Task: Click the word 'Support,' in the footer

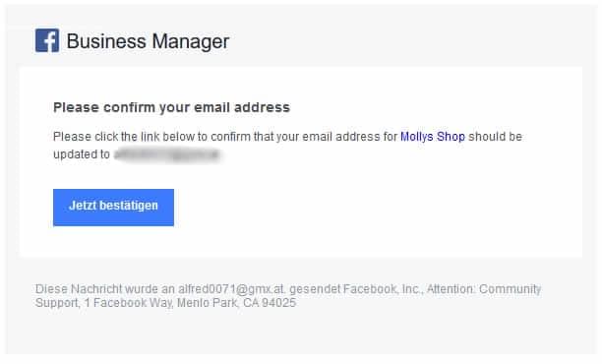Action: [58, 303]
